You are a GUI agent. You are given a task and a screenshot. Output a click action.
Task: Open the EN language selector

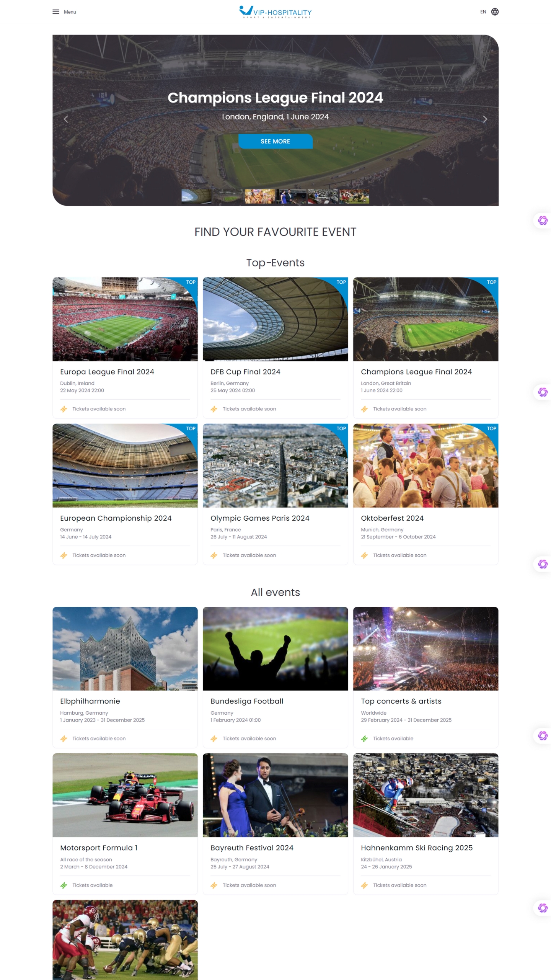coord(483,12)
